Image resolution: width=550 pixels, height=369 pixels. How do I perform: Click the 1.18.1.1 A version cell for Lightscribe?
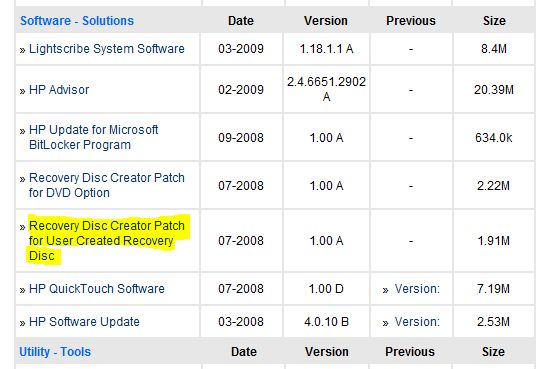tap(326, 49)
